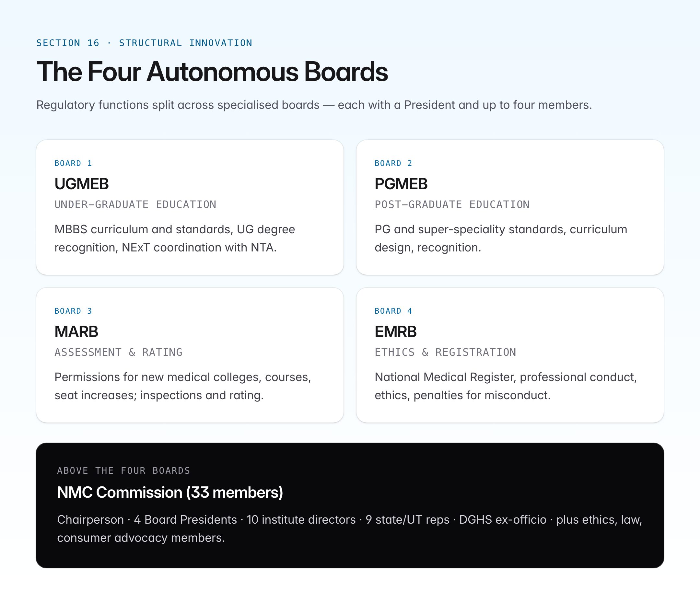Open the MARB assessment board heading
The image size is (700, 604).
pos(76,331)
